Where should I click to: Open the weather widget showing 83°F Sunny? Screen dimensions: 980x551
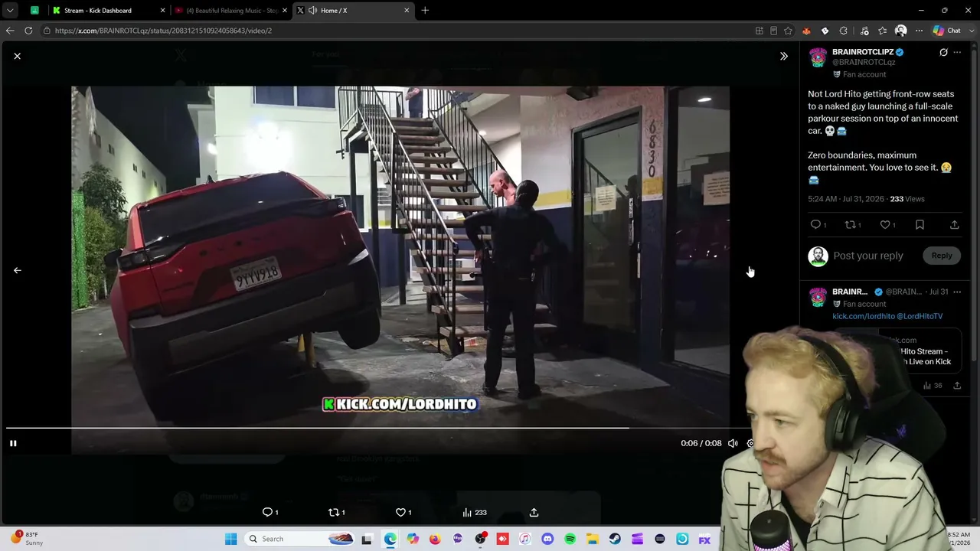point(27,539)
